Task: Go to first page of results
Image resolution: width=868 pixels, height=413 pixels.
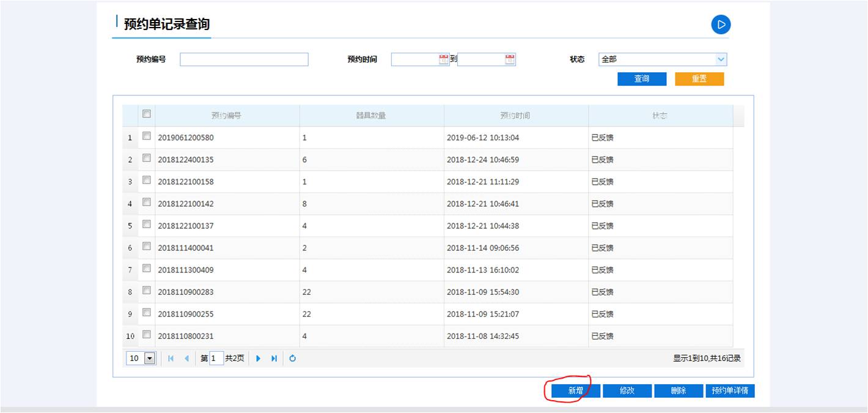Action: [x=171, y=359]
